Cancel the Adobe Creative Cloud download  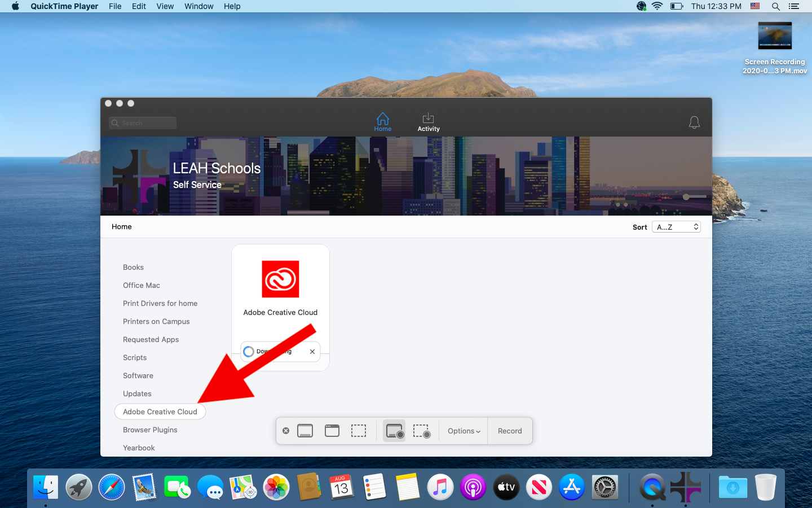pos(312,352)
